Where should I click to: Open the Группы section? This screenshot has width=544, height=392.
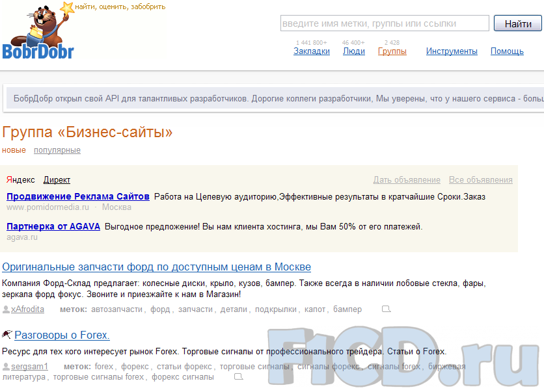pos(392,51)
